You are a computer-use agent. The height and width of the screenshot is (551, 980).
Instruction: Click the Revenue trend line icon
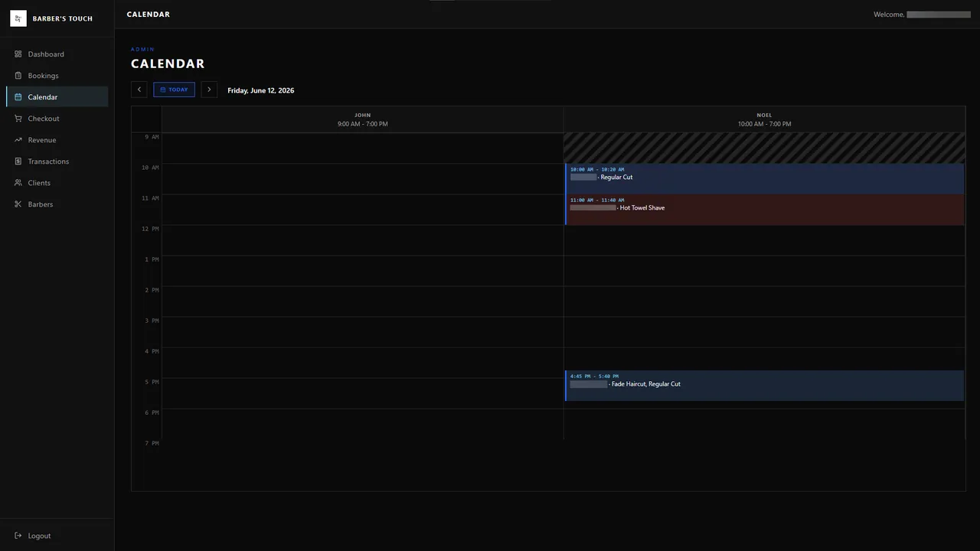tap(18, 140)
